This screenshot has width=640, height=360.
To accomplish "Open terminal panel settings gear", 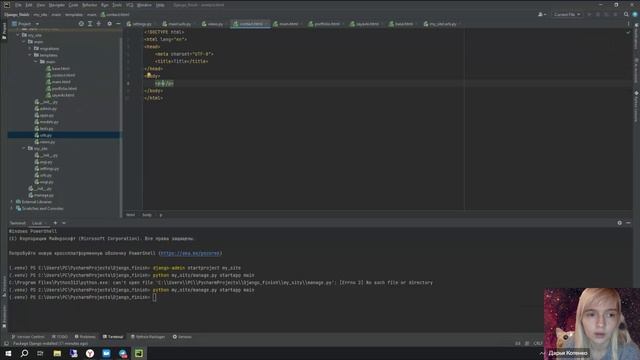I will point(620,223).
